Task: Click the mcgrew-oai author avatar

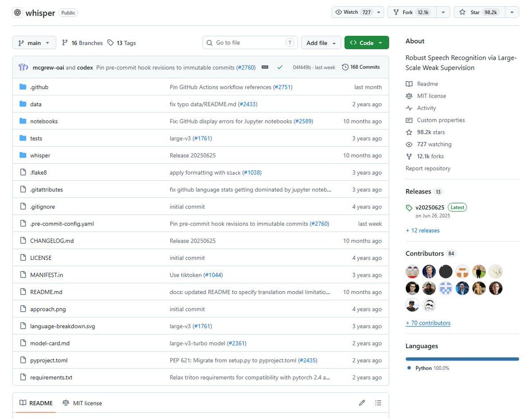Action: pos(23,67)
